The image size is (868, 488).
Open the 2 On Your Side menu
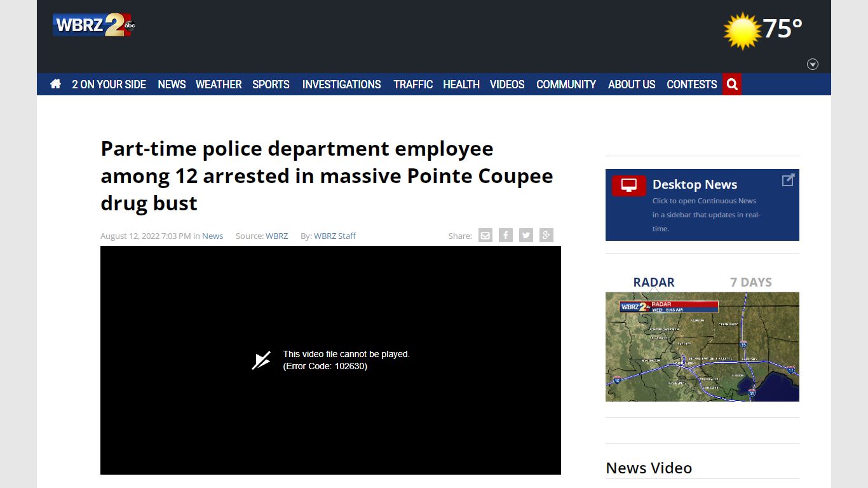tap(109, 84)
